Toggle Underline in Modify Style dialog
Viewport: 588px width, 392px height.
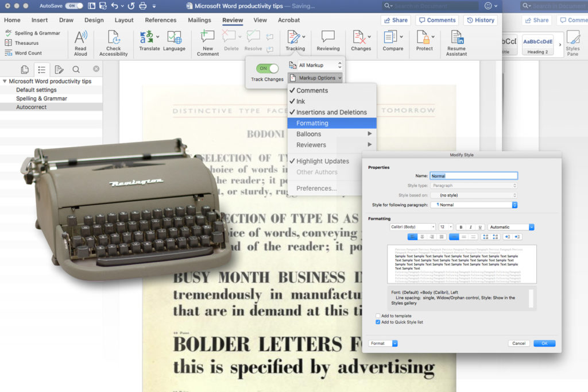[x=479, y=227]
